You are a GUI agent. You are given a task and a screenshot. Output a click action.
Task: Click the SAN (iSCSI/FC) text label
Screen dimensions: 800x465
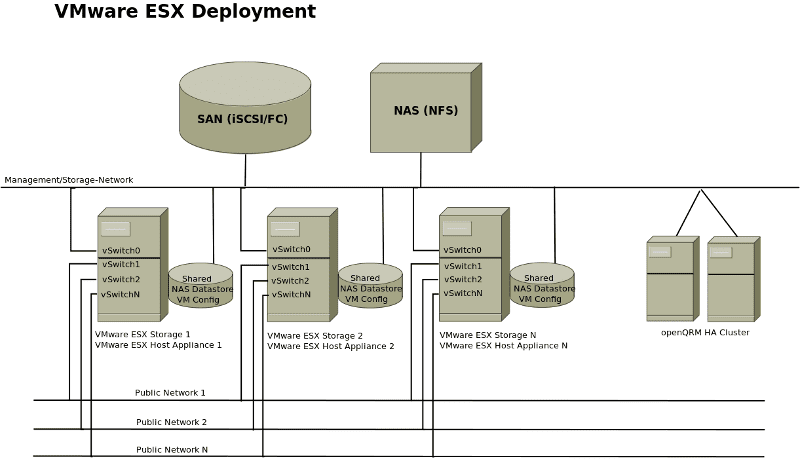point(243,119)
